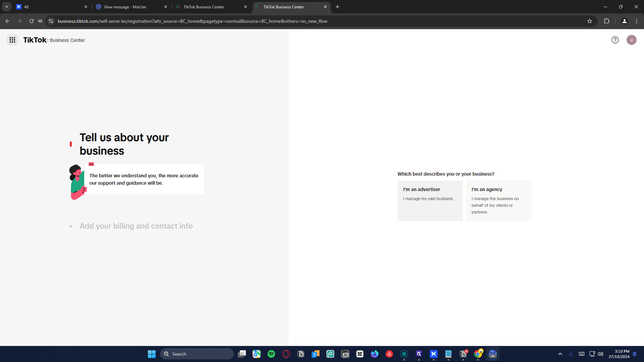Reload the current page
This screenshot has width=644, height=362.
[32, 21]
